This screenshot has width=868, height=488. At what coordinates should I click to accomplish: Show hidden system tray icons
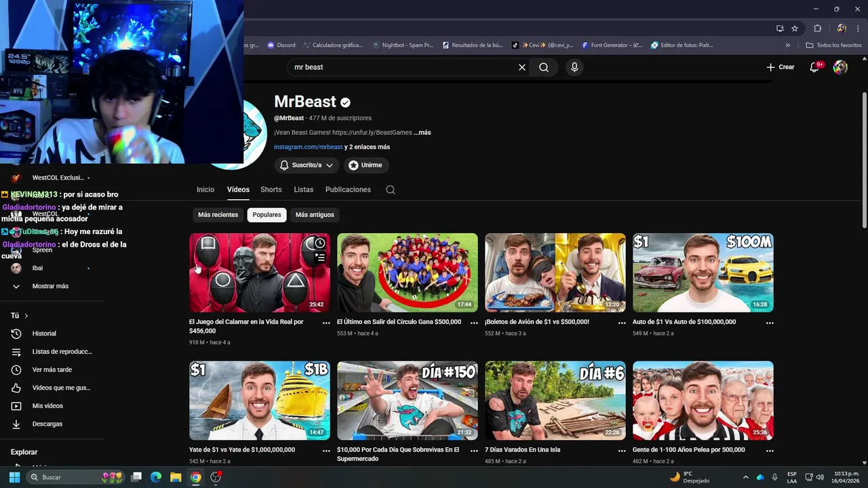(x=746, y=477)
